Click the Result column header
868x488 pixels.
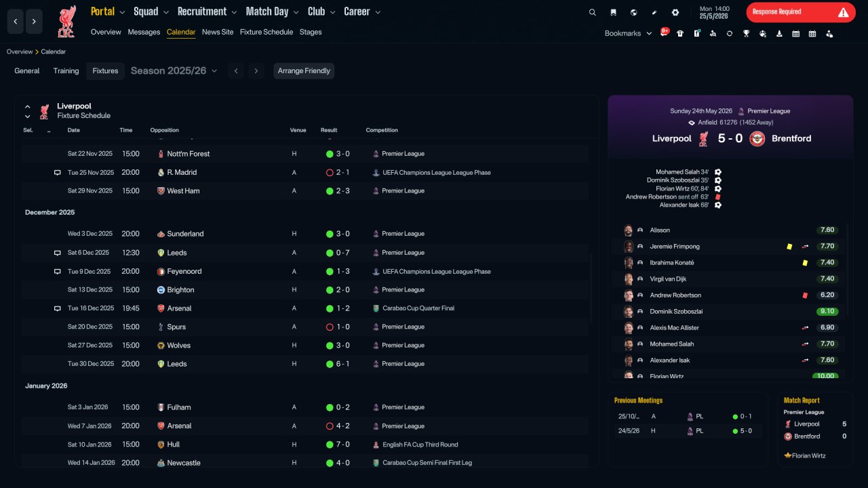point(329,130)
